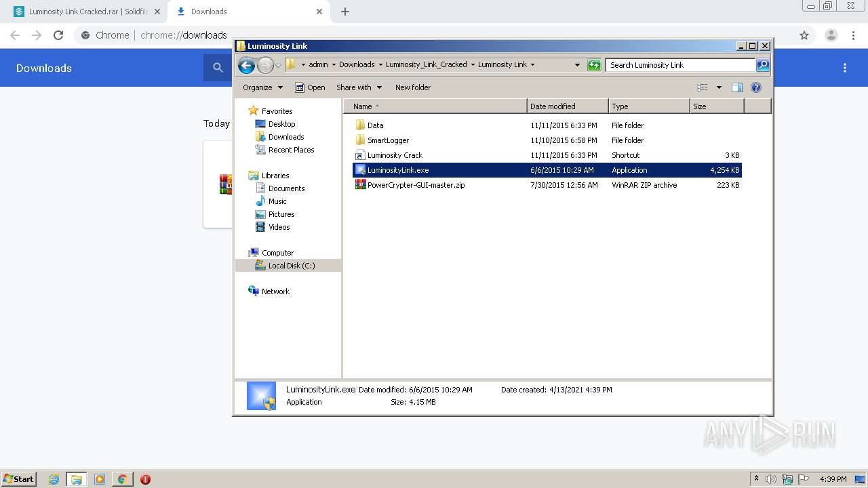This screenshot has width=868, height=488.
Task: Click Luminosity Link breadcrumb segment
Action: (502, 65)
